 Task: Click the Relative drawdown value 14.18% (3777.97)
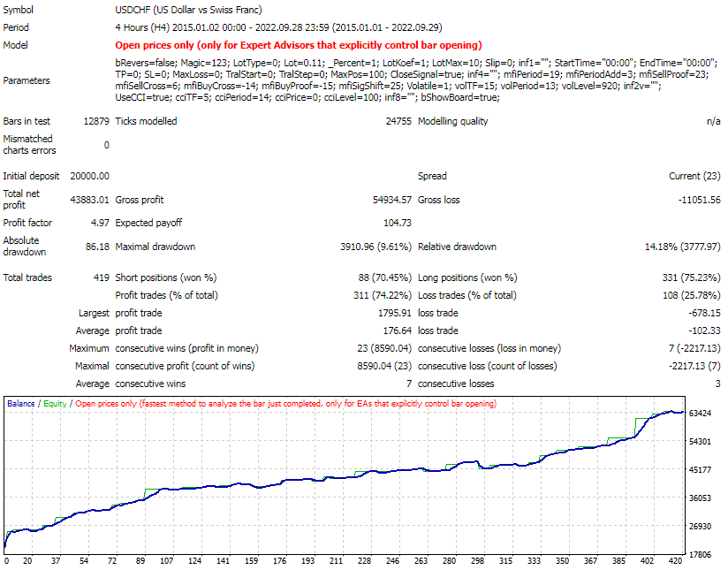[x=682, y=247]
